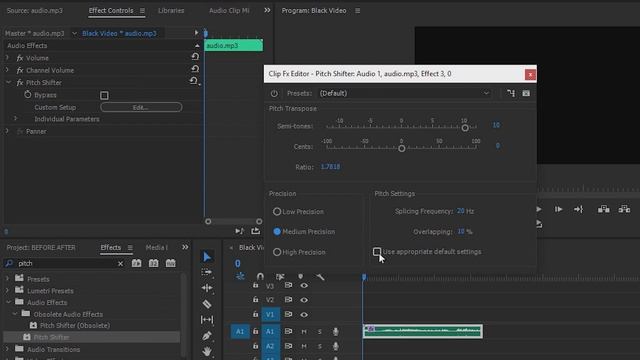Screen dimensions: 640x360
Task: Enable the Bypass checkbox
Action: (x=104, y=95)
